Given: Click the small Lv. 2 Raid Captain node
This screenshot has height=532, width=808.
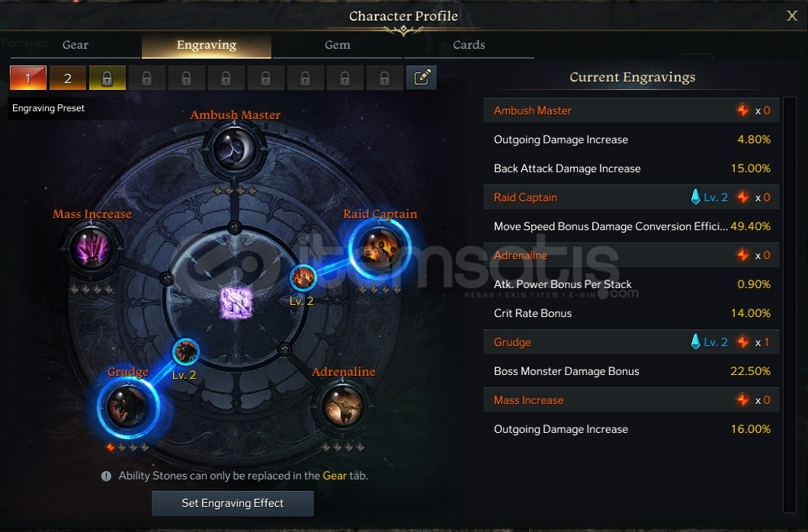Looking at the screenshot, I should point(303,278).
